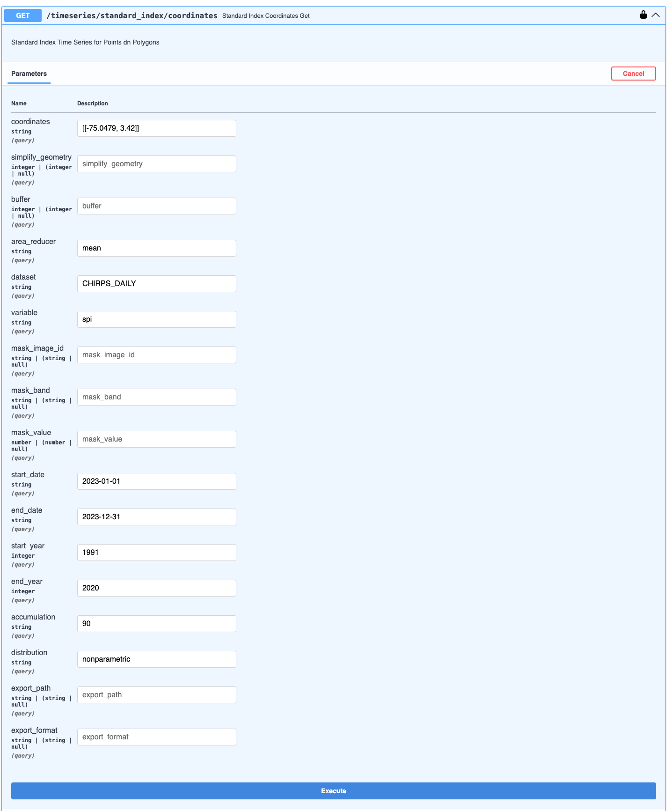672x811 pixels.
Task: Click the empty mask_image_id field
Action: click(x=156, y=355)
